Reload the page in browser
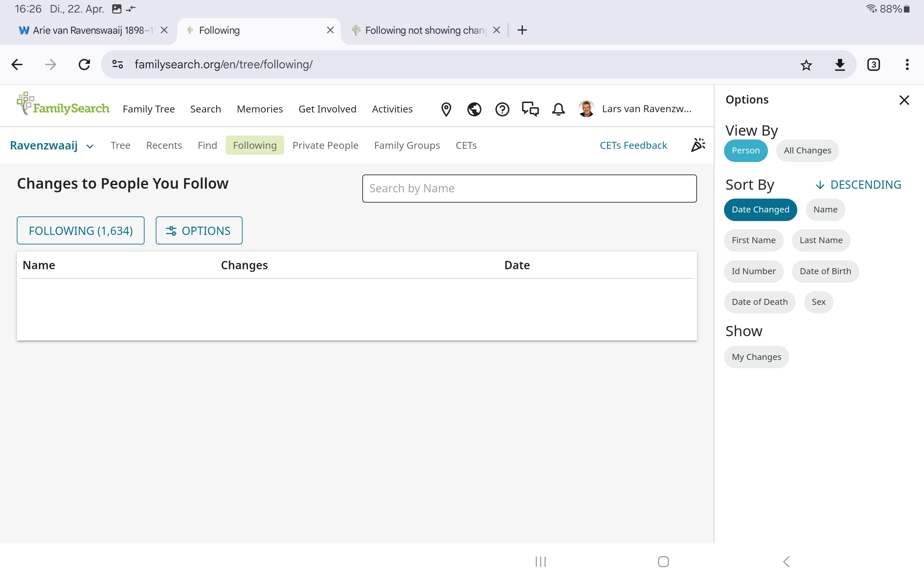Viewport: 924px width, 578px height. [84, 65]
